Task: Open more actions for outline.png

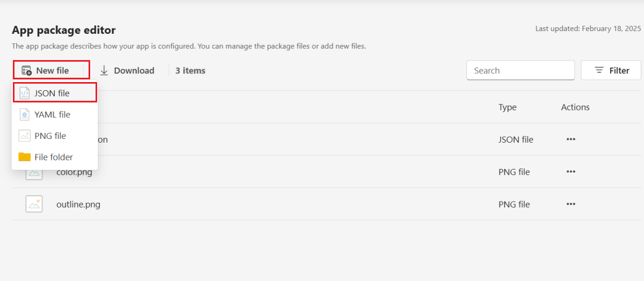Action: coord(570,204)
